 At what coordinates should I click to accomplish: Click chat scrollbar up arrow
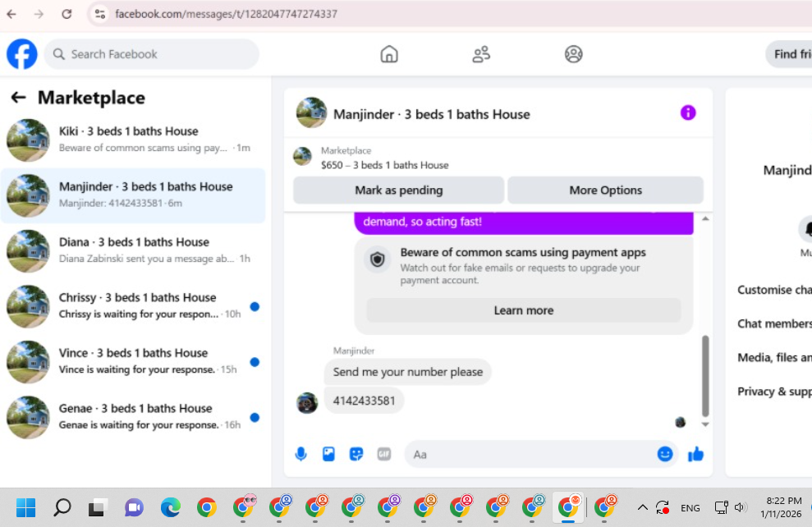coord(705,219)
